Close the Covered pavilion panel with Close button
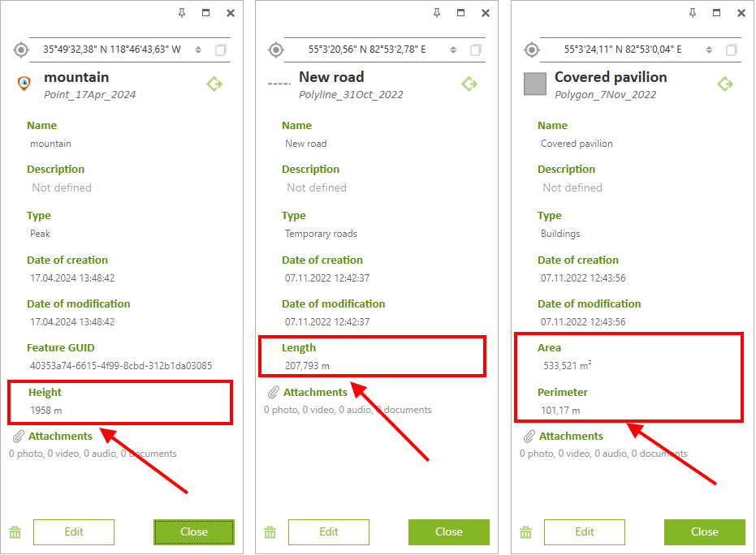 [x=704, y=532]
